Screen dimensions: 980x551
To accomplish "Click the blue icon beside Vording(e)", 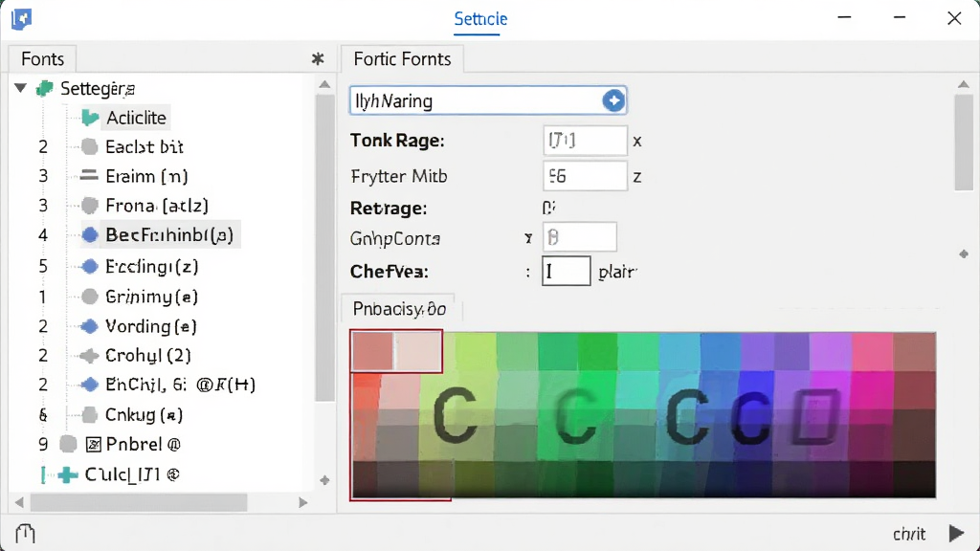I will pyautogui.click(x=90, y=326).
